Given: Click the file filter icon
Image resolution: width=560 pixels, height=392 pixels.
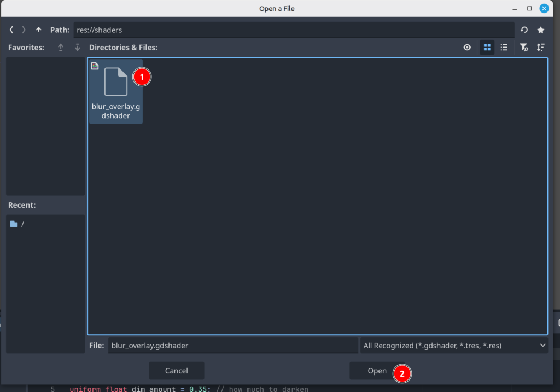Looking at the screenshot, I should pos(524,48).
